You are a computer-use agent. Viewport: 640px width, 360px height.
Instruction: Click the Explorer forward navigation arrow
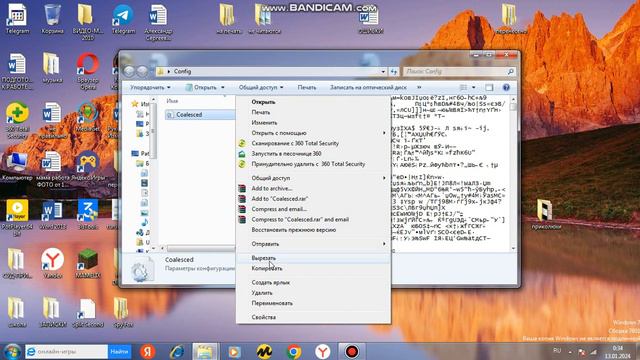click(x=142, y=71)
